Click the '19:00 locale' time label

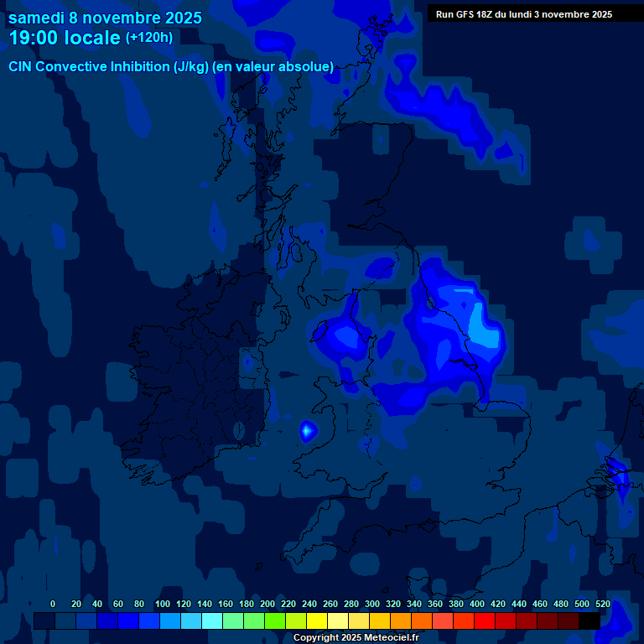[65, 38]
